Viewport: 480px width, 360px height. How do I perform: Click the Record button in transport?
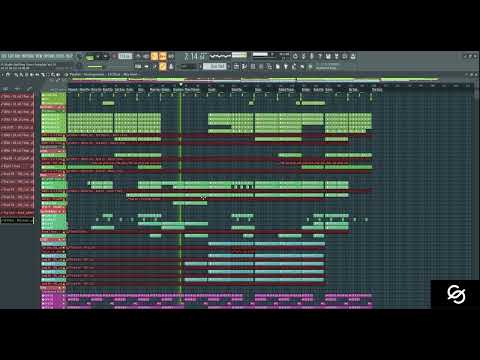(x=114, y=56)
